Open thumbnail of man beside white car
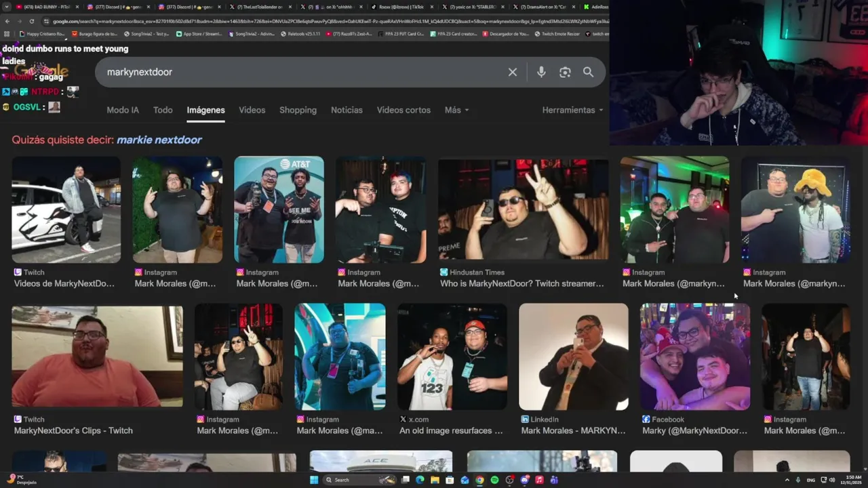 point(66,209)
